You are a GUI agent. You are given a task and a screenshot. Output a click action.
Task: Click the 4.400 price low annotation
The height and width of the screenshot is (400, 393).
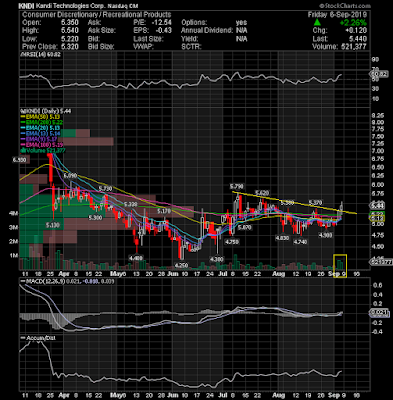tap(136, 258)
